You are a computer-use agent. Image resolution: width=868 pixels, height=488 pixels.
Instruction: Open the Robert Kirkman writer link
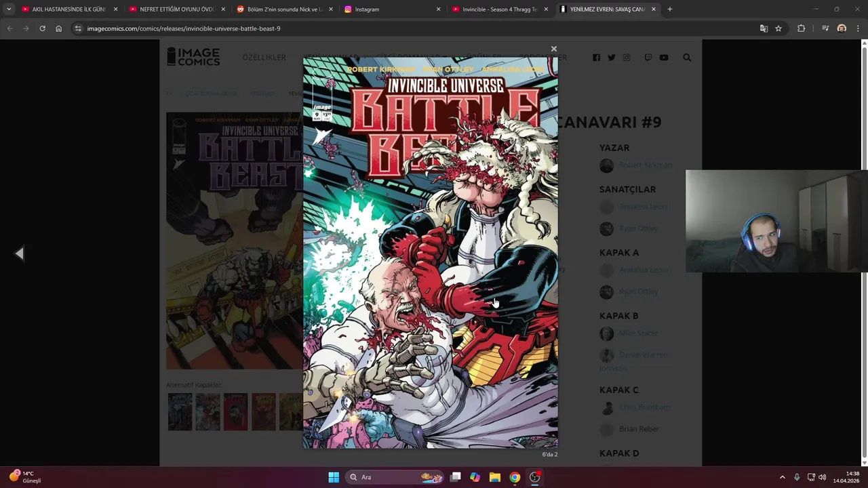(x=645, y=165)
